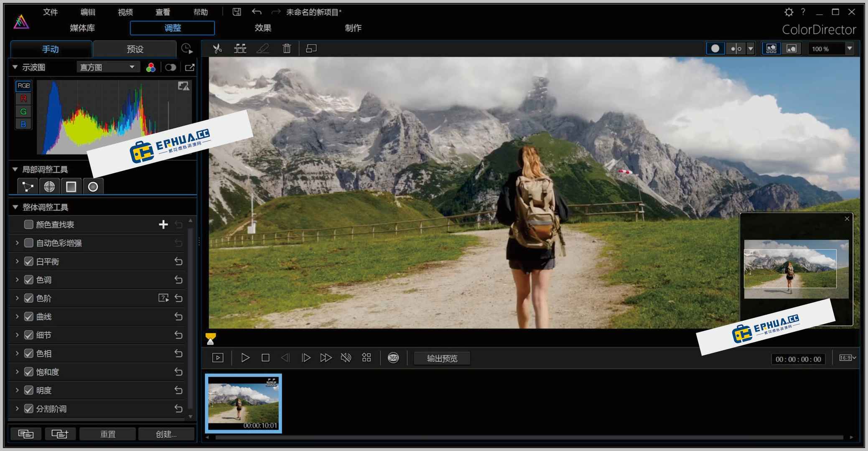Open the 文件 menu

tap(50, 12)
